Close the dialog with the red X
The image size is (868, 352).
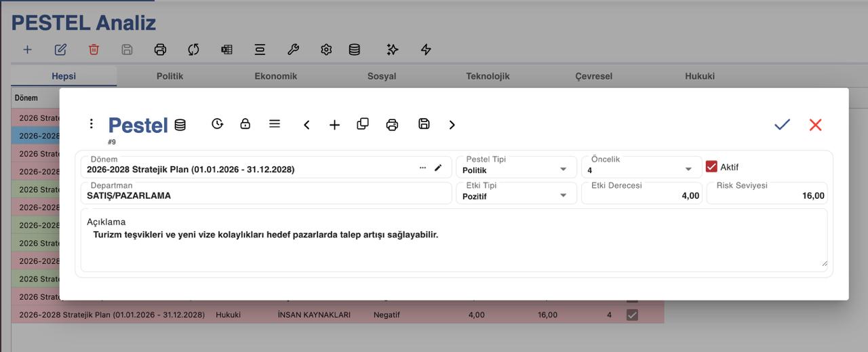click(816, 124)
